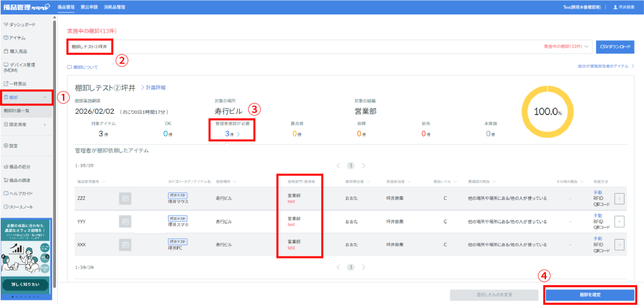The width and height of the screenshot is (644, 305).
Task: Go to 一時貸出 in sidebar
Action: (x=18, y=84)
